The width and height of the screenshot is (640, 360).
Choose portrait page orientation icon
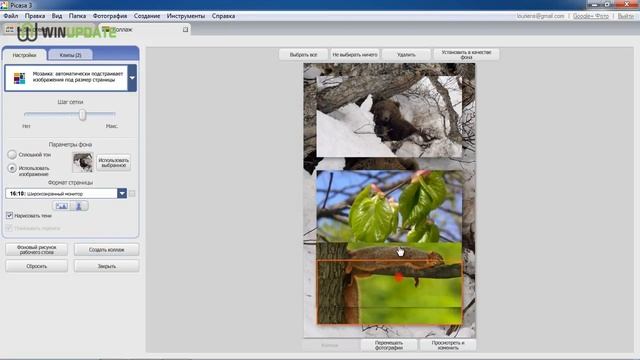pos(79,206)
